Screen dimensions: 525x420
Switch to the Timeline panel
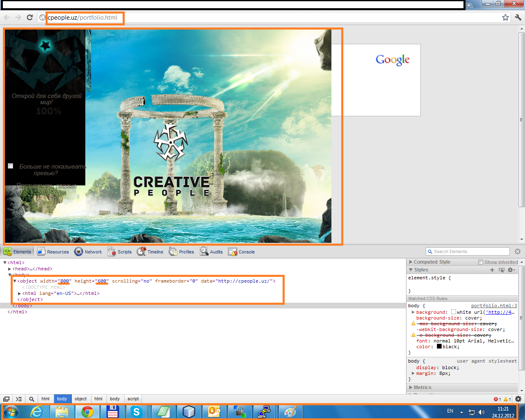[x=150, y=251]
